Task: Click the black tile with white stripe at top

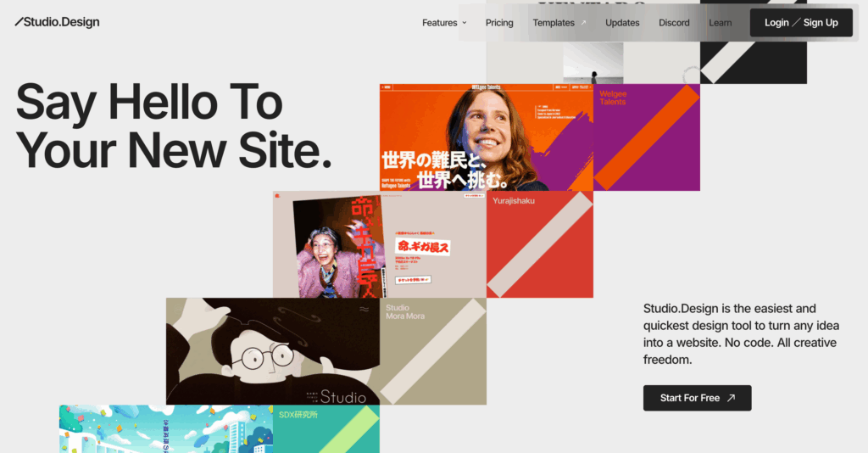Action: tap(754, 61)
